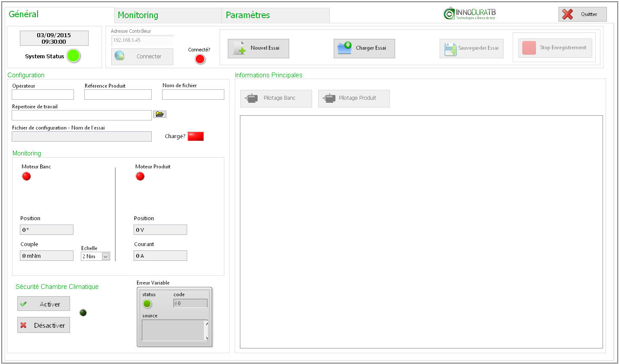
Task: Click the Nouvel Essai document icon
Action: [x=239, y=48]
